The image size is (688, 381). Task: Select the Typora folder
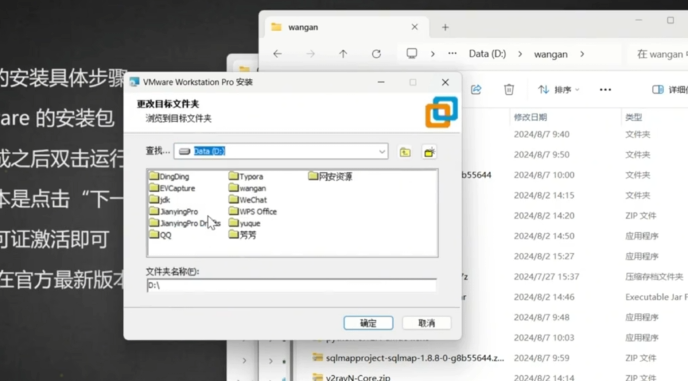coord(246,176)
